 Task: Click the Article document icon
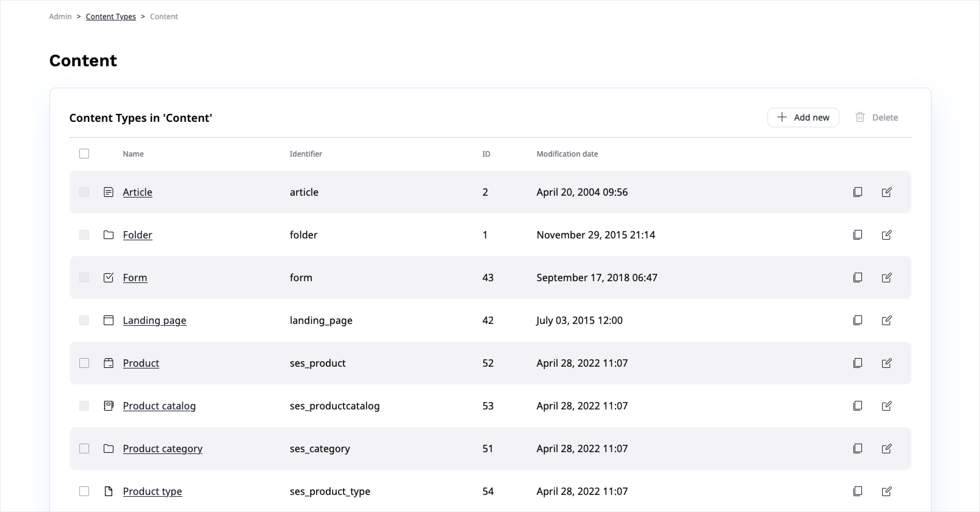click(x=108, y=192)
